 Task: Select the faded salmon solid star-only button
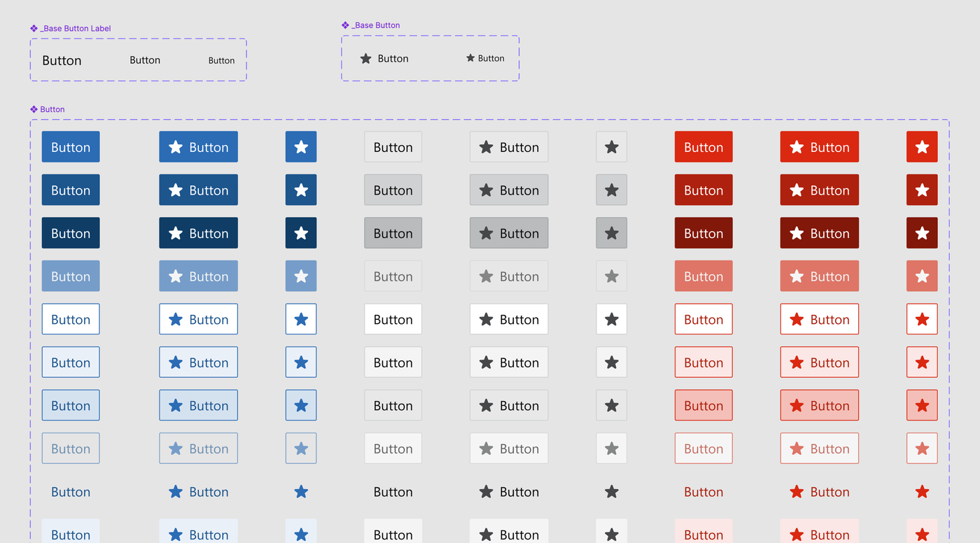pyautogui.click(x=922, y=276)
